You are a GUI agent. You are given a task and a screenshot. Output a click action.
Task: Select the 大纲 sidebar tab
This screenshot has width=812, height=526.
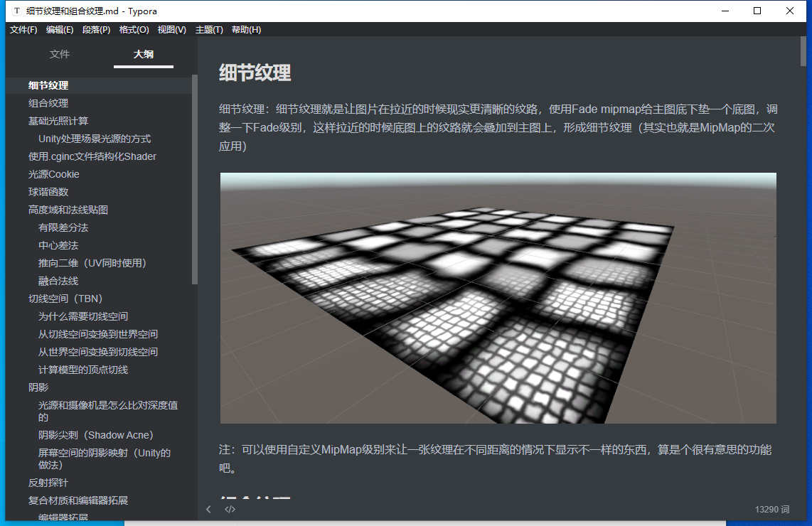[143, 54]
